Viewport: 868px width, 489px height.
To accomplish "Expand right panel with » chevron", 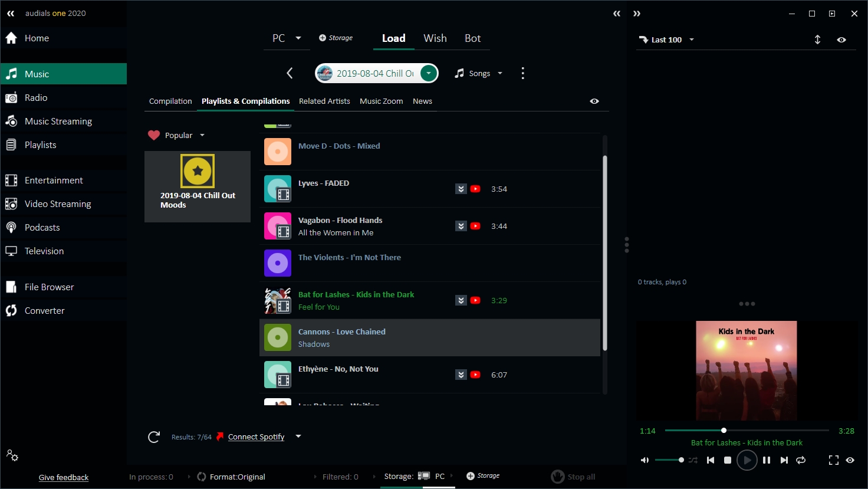I will [637, 14].
